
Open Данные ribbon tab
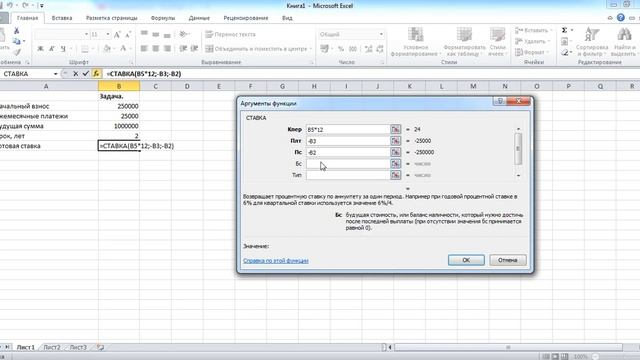199,18
